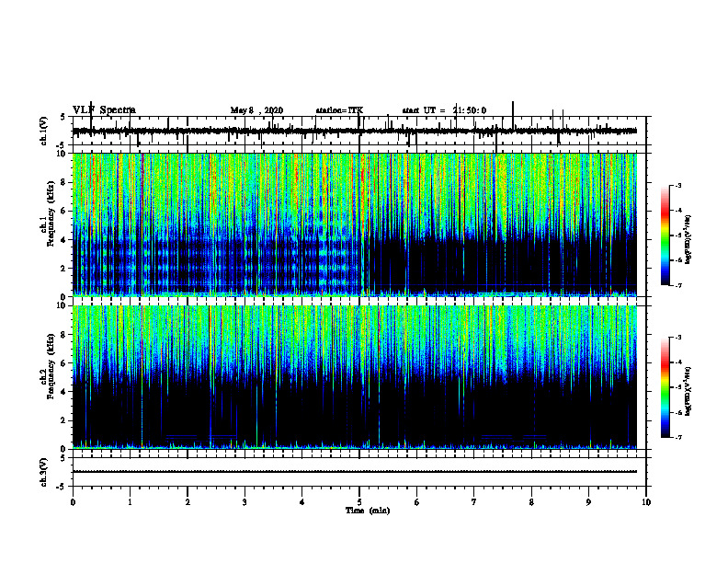Click the "5" tick on the ch.3(V) axis
Image resolution: width=728 pixels, height=563 pixels.
[x=63, y=458]
